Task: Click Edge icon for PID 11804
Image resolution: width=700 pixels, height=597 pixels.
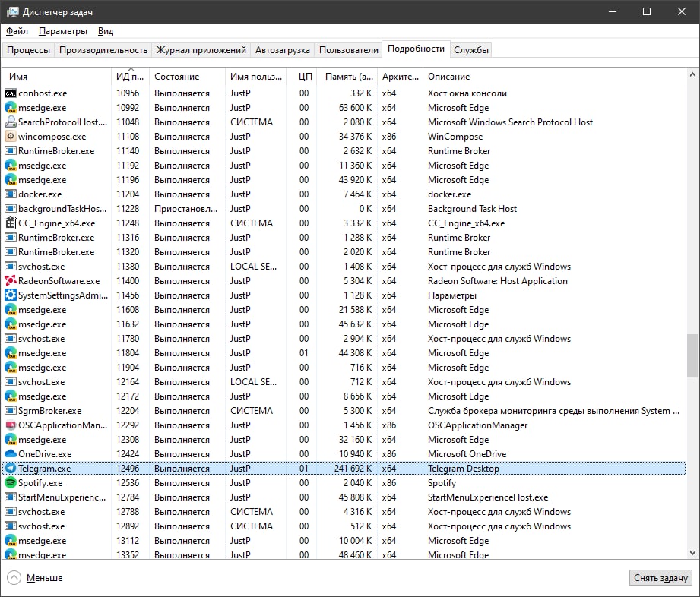Action: pos(11,353)
